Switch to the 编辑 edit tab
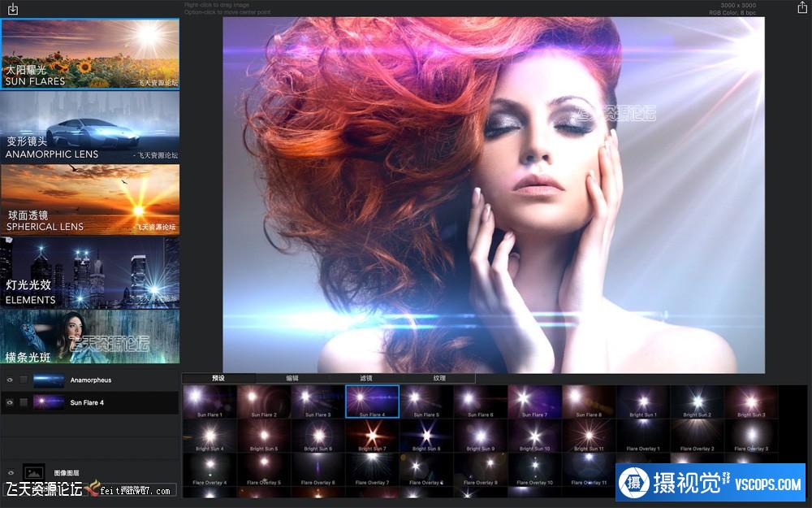 [292, 378]
